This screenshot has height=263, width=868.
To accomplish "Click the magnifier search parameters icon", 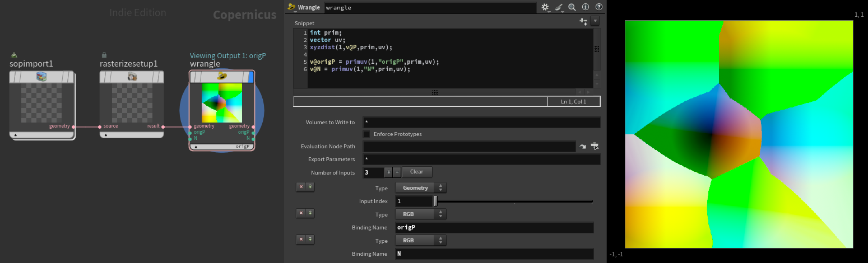I will (x=572, y=7).
